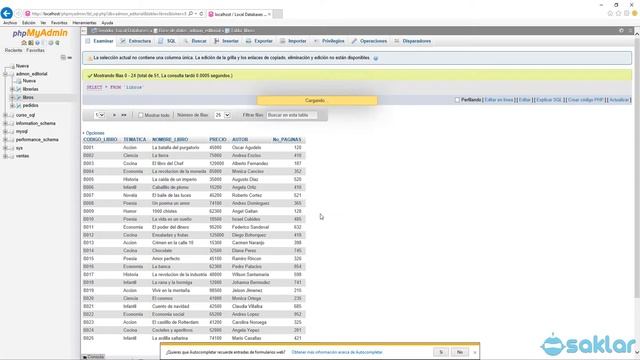Viewport: 640px width, 360px height.
Task: Click the Editar en línea link
Action: point(499,100)
